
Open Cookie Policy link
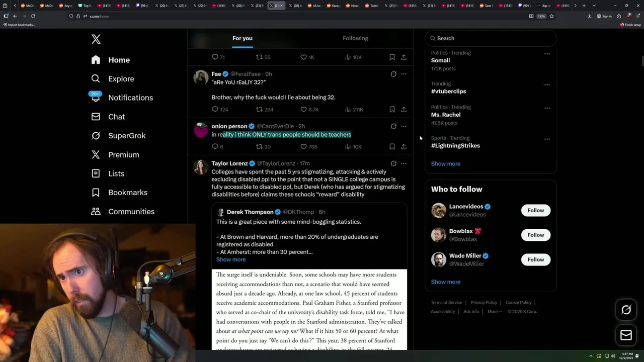click(x=518, y=303)
